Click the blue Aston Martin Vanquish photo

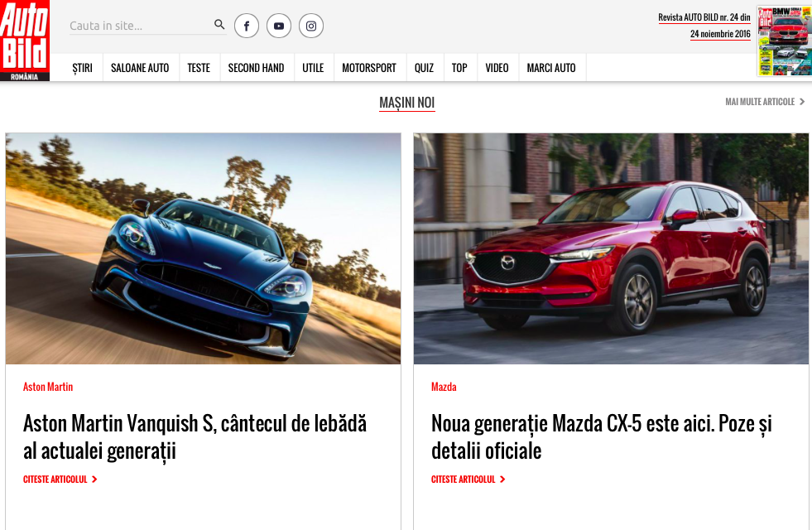click(203, 248)
